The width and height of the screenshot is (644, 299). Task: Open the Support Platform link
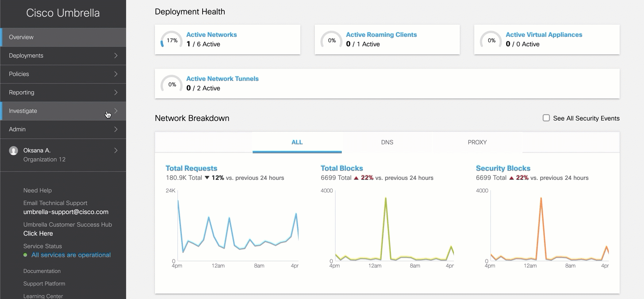tap(44, 284)
